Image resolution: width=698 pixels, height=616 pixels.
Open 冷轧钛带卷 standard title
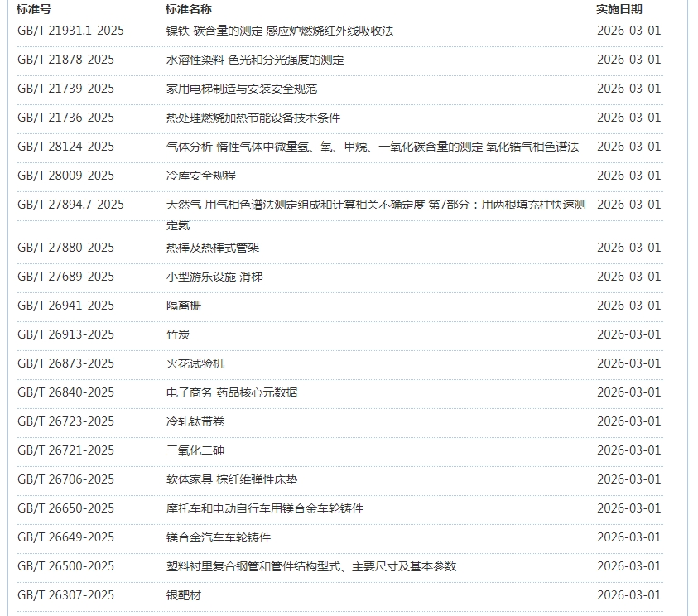(x=195, y=421)
